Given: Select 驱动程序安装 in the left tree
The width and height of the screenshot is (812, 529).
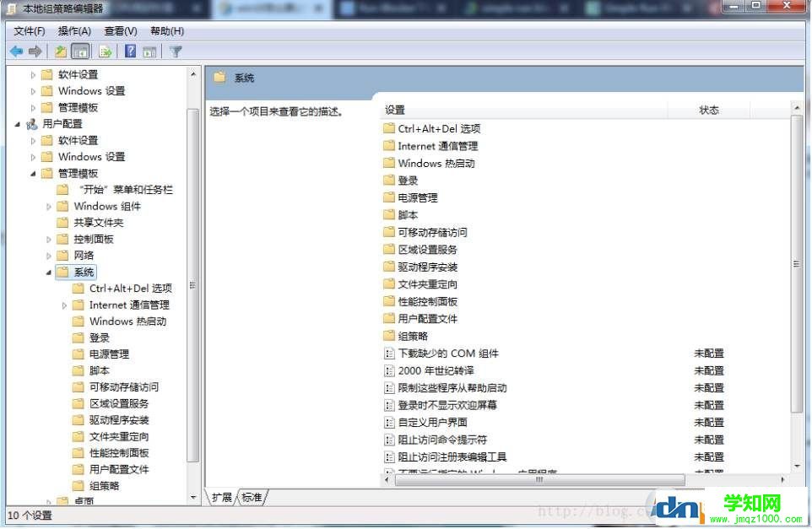Looking at the screenshot, I should click(118, 420).
